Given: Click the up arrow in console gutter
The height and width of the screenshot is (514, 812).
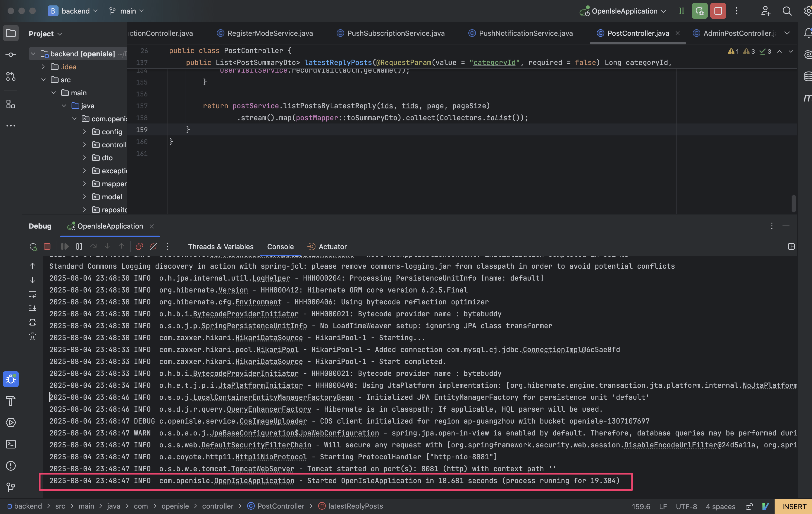Looking at the screenshot, I should click(32, 266).
